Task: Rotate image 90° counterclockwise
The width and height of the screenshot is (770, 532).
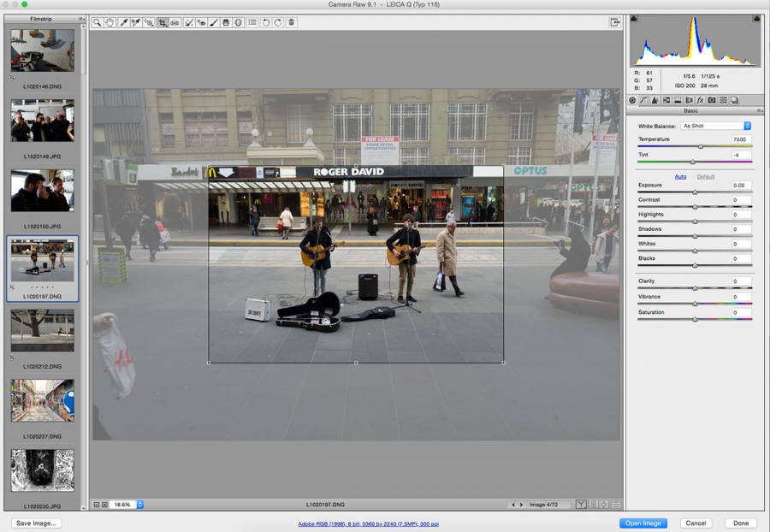Action: pyautogui.click(x=266, y=22)
